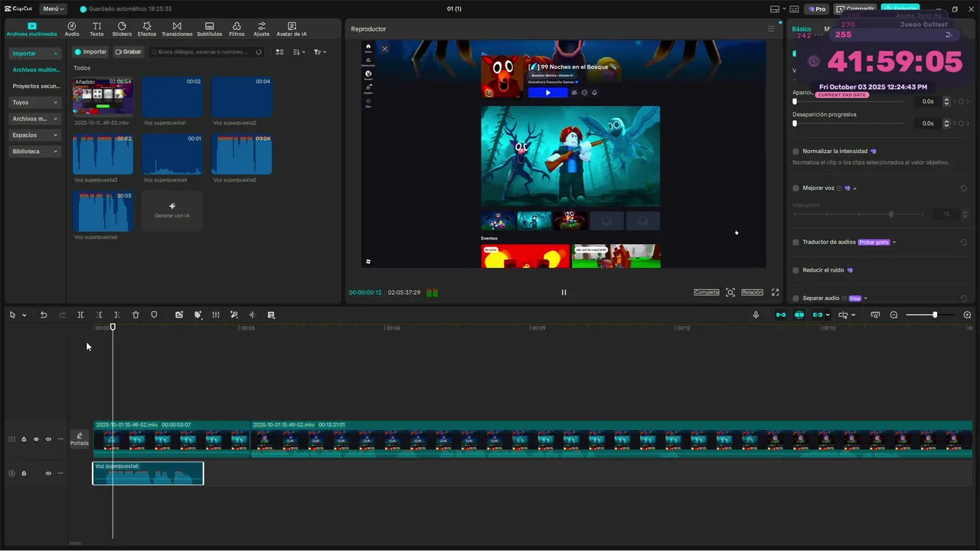
Task: Open the Menú dropdown
Action: point(53,9)
